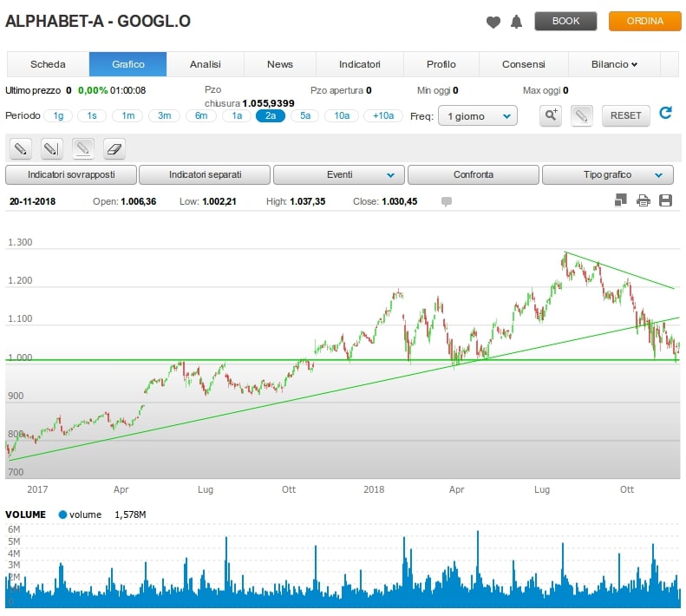
Task: Click the date 20-11-2018 in chart header
Action: 32,201
